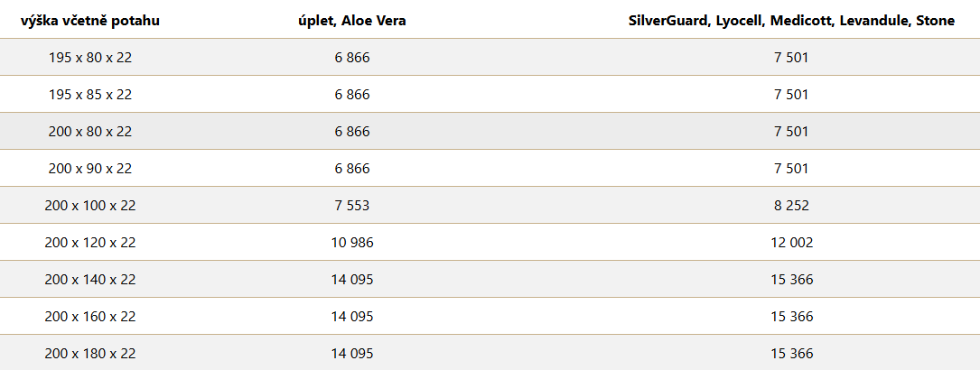This screenshot has width=980, height=370.
Task: Click price 7 553 in úplet column
Action: 352,205
